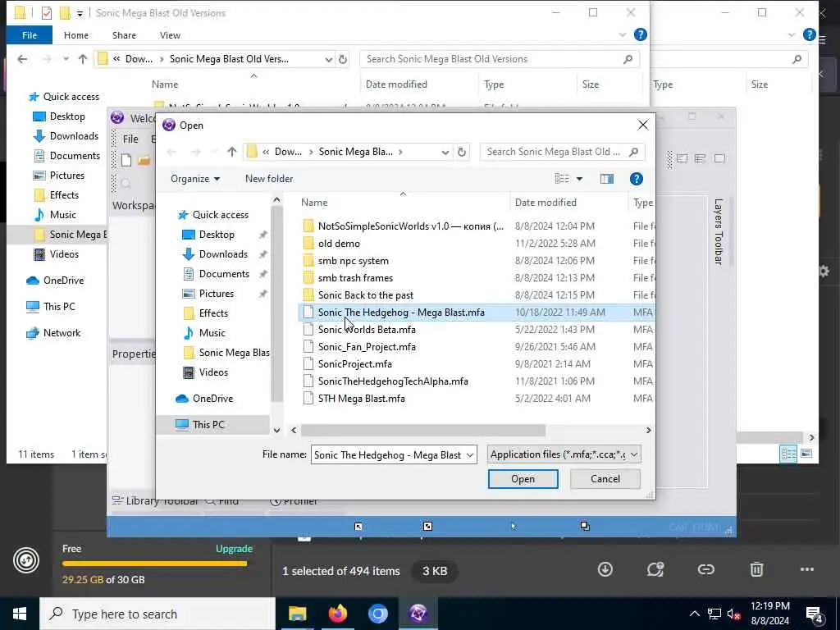Open the Home tab in File Explorer
Viewport: 840px width, 630px height.
tap(76, 35)
